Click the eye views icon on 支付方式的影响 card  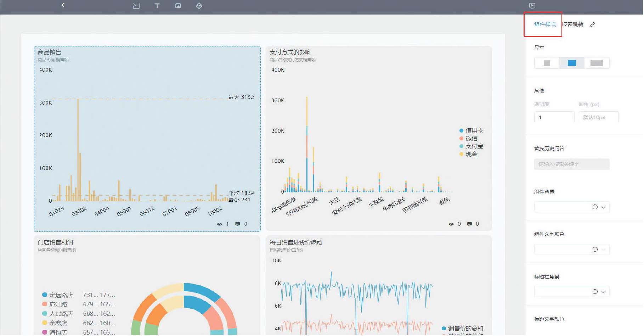[451, 224]
